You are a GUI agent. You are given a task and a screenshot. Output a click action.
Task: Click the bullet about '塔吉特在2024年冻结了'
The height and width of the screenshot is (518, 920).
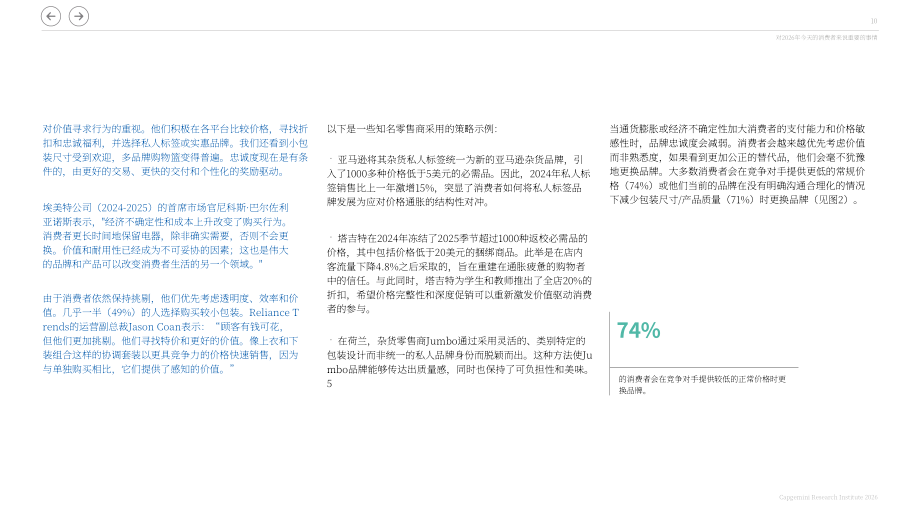tap(459, 274)
